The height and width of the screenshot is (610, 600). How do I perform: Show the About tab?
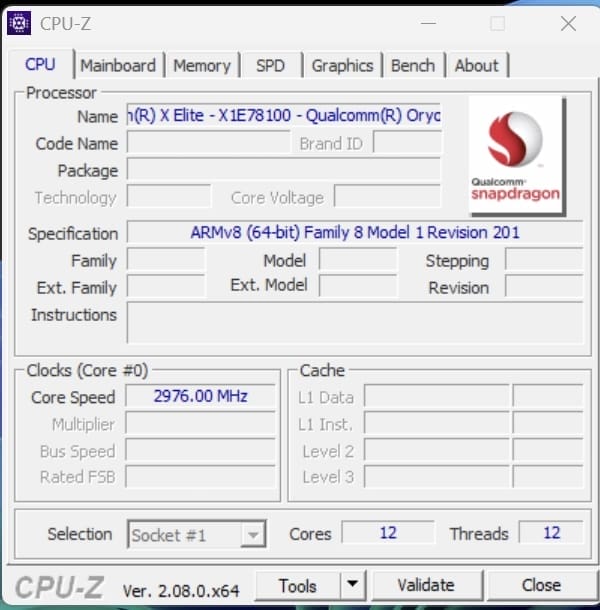click(477, 65)
